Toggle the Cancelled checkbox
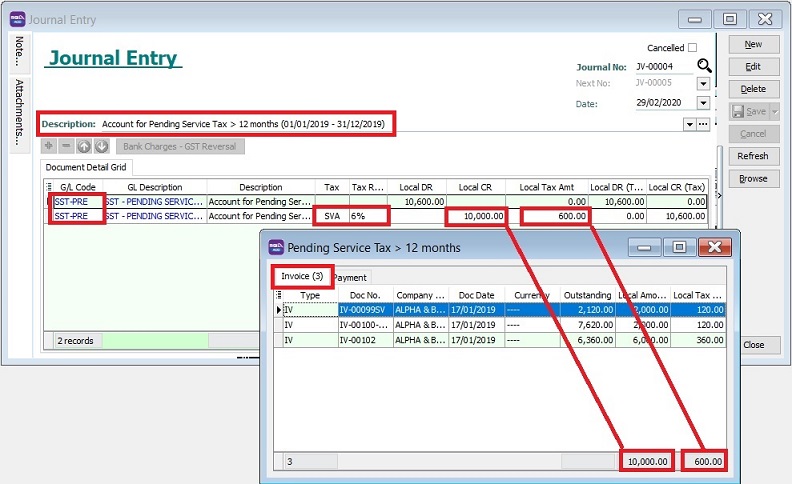This screenshot has height=484, width=792. pos(693,48)
